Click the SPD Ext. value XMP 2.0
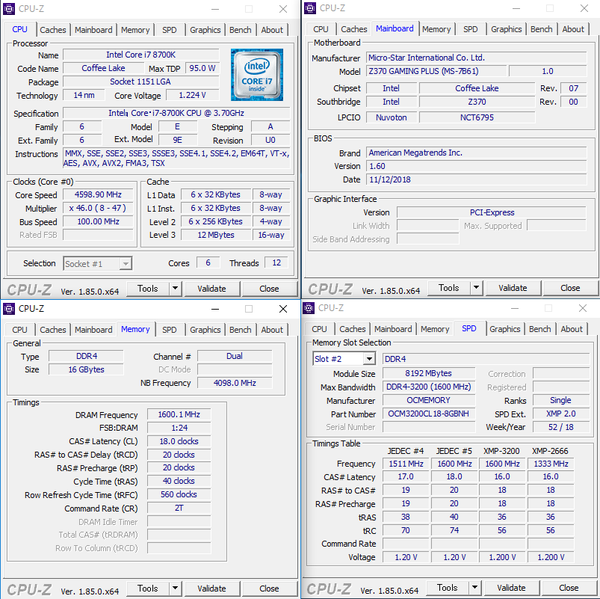The image size is (600, 599). pos(561,414)
